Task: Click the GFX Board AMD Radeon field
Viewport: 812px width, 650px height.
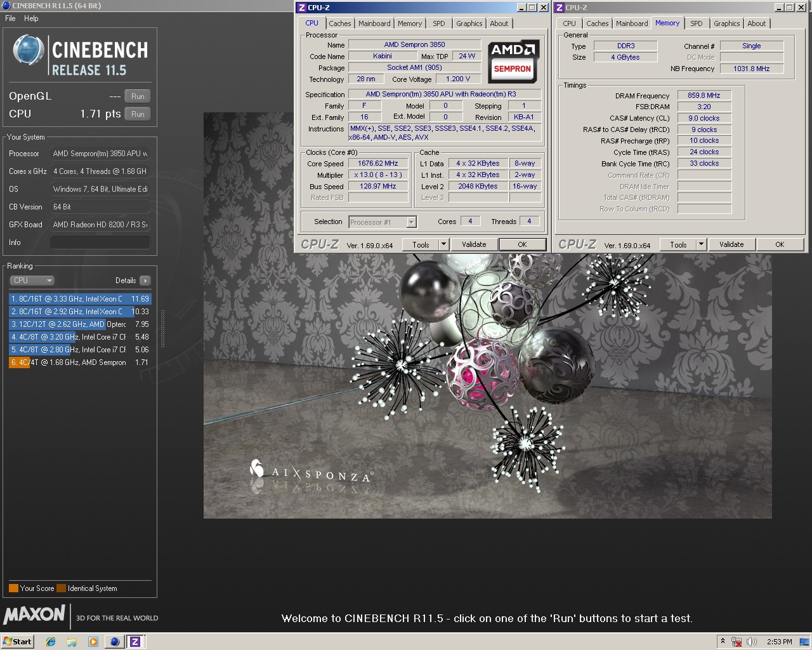Action: [x=100, y=225]
